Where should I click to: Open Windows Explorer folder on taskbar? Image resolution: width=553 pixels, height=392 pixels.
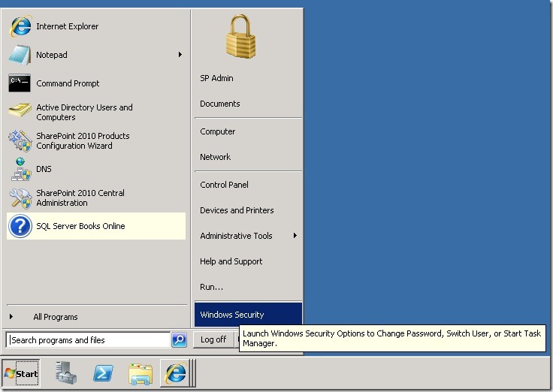click(x=141, y=374)
